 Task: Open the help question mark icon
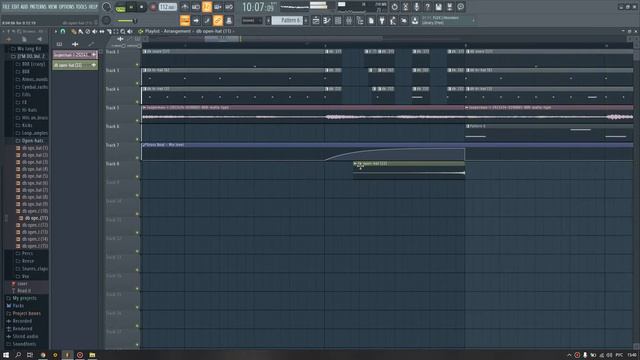(427, 7)
